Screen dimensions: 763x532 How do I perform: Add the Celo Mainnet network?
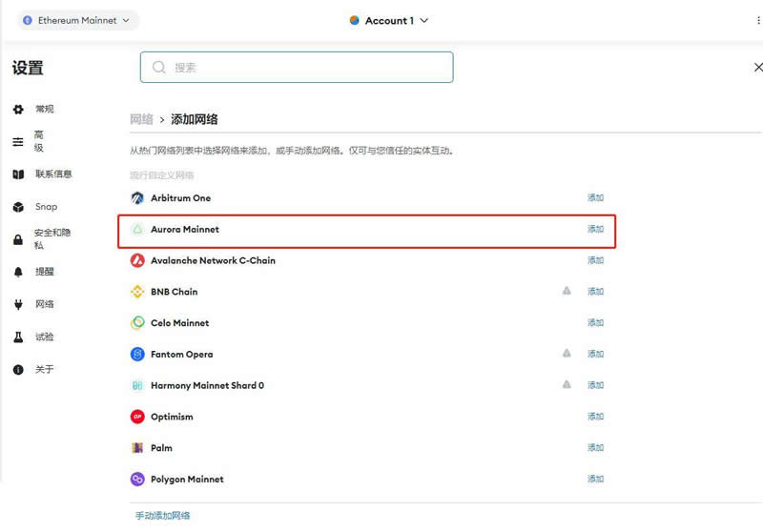point(595,322)
